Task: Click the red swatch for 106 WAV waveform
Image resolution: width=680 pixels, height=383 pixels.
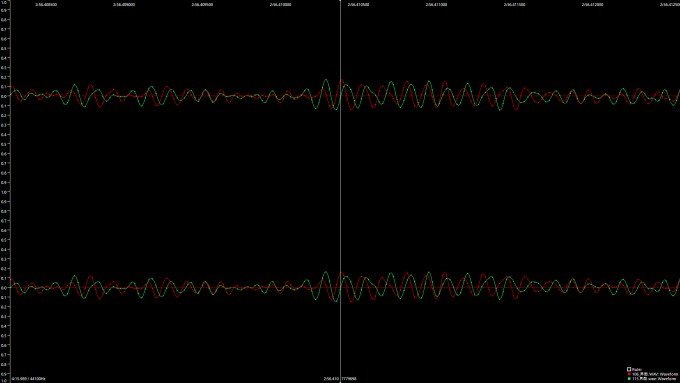Action: coord(629,374)
